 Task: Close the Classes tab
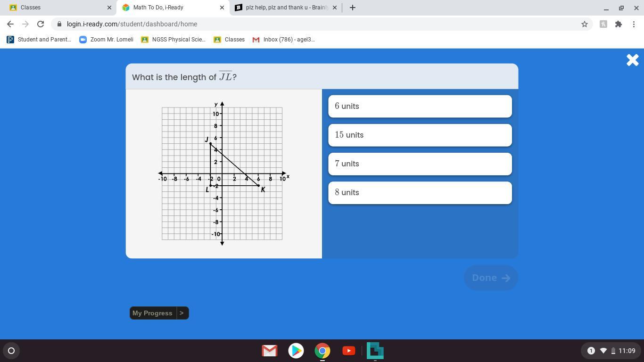[109, 8]
